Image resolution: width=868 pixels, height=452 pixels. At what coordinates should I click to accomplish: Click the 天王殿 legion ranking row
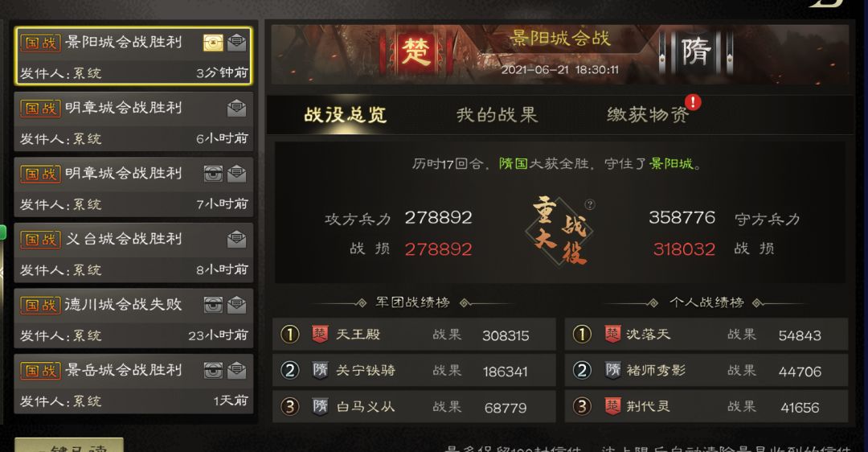point(414,335)
